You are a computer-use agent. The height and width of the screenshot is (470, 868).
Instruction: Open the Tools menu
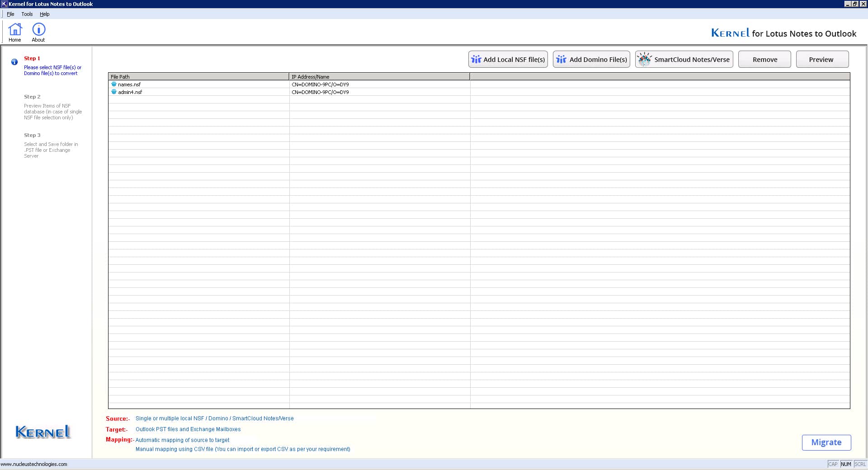click(x=27, y=14)
